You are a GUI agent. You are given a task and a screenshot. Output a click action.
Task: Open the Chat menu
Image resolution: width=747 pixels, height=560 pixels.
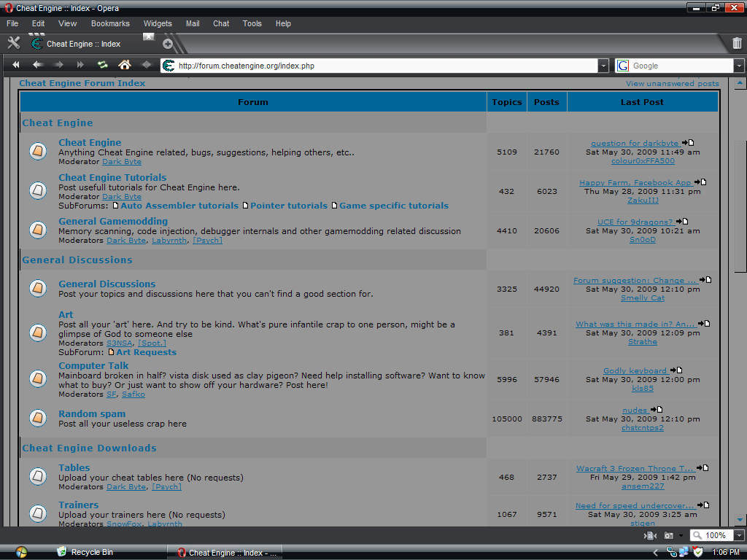pos(221,23)
